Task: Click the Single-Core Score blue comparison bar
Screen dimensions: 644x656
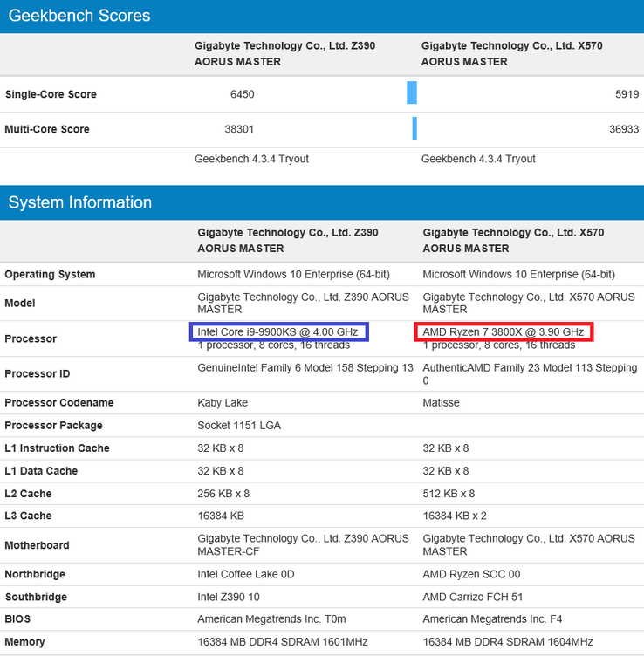Action: (412, 93)
